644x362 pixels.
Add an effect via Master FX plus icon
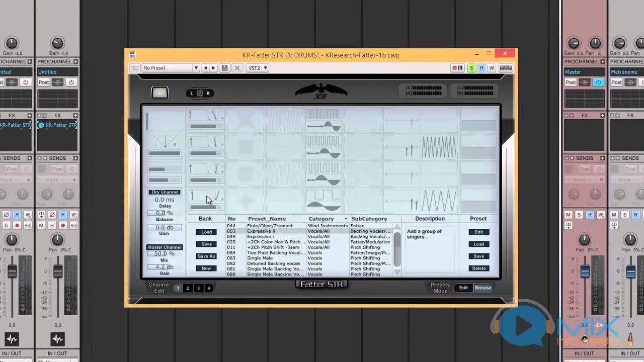pyautogui.click(x=602, y=116)
